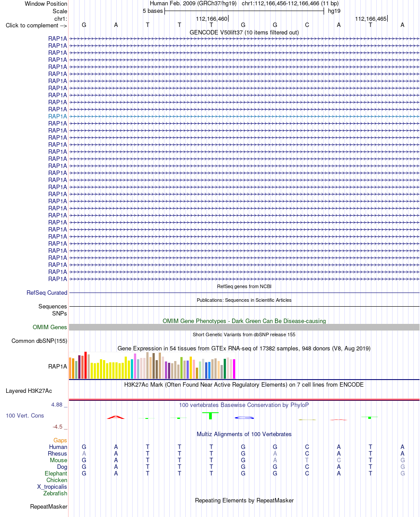
Task: Click the PhyloP upper limit value 4.88
Action: point(57,405)
